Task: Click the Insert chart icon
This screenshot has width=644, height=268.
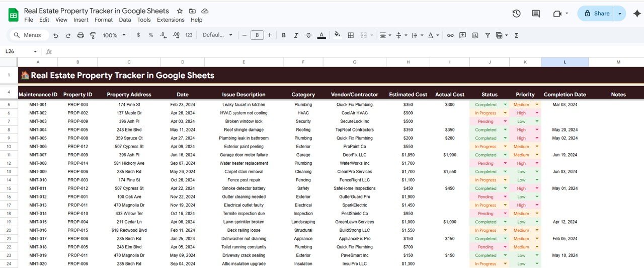Action: 474,35
